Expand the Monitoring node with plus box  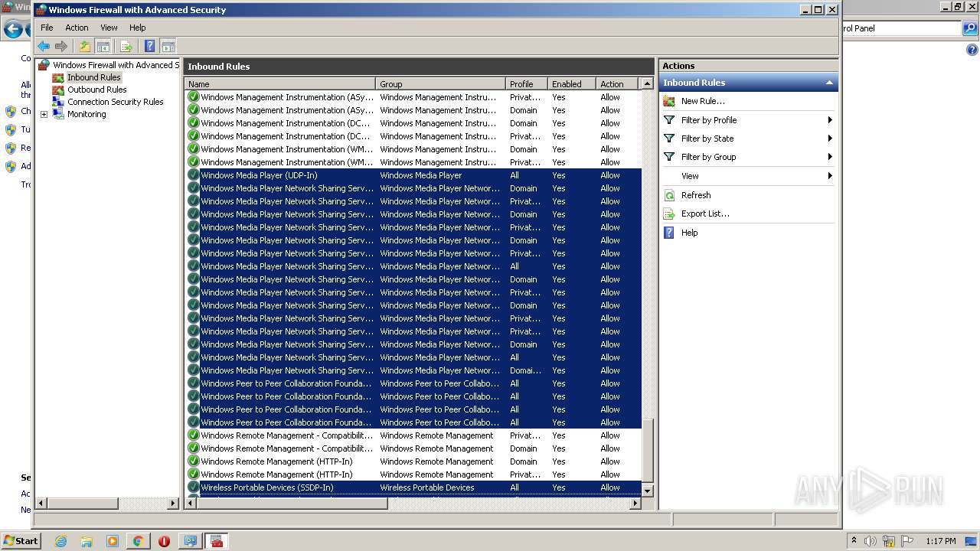[x=44, y=115]
